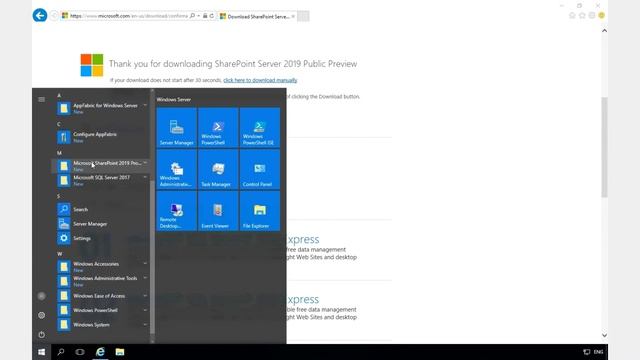Launch the Task Manager tile
The height and width of the screenshot is (360, 640).
pos(218,169)
